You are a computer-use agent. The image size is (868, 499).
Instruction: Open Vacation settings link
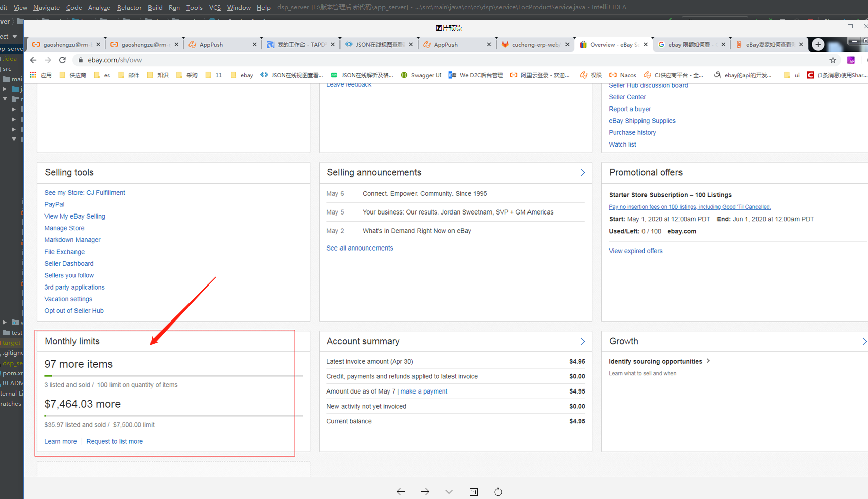click(x=68, y=299)
